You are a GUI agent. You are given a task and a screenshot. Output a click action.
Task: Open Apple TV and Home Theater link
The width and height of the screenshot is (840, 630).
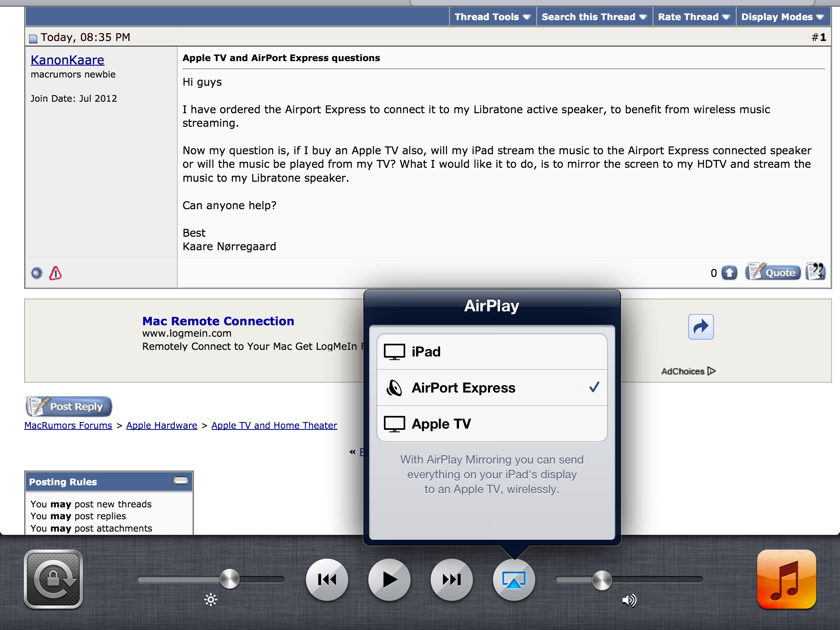(x=274, y=425)
